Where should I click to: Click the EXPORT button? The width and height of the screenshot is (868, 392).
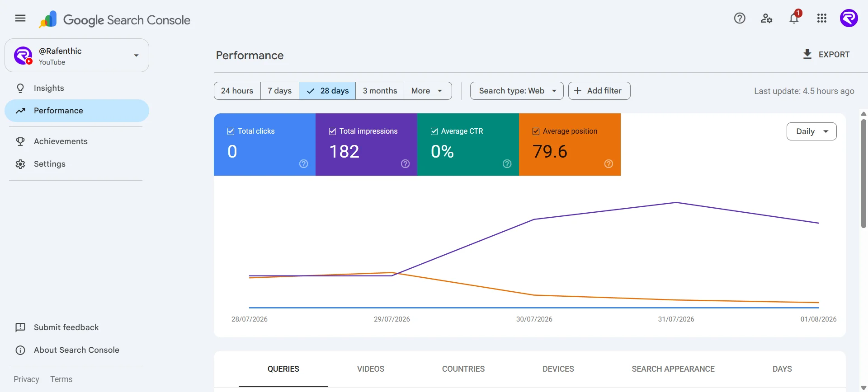pos(826,54)
